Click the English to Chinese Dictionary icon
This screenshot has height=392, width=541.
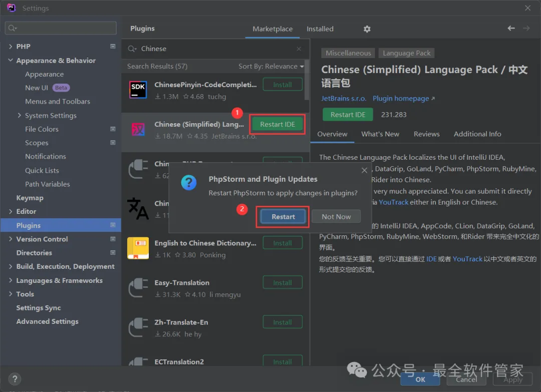(138, 248)
